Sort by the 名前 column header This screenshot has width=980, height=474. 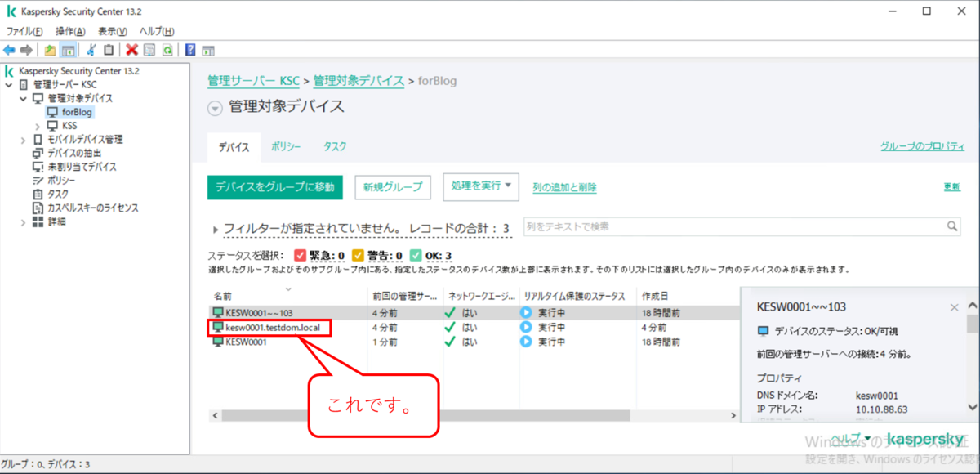[287, 295]
